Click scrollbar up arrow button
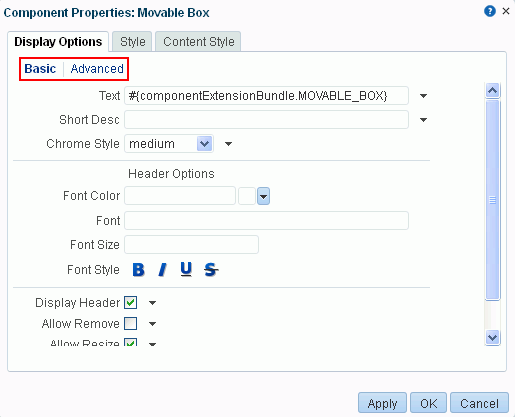 pyautogui.click(x=492, y=90)
